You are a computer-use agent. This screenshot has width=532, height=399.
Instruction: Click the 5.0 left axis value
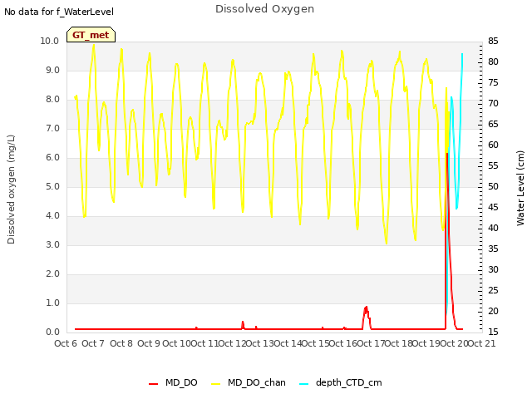click(x=52, y=186)
